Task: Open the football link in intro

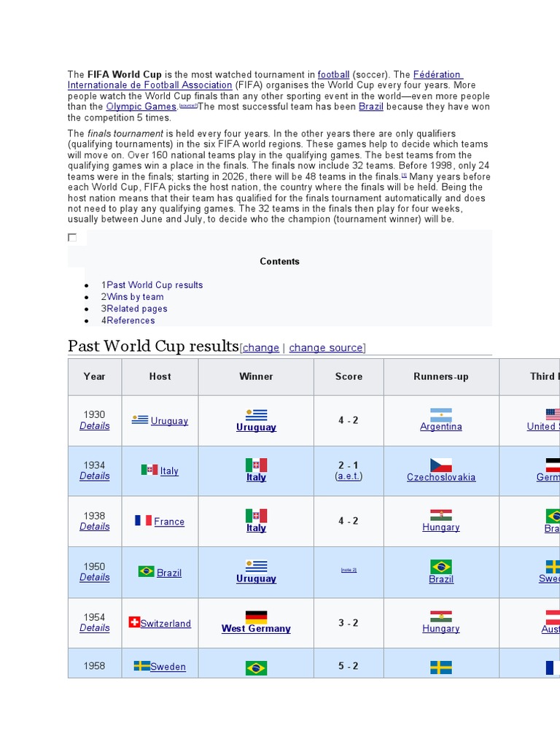Action: [x=333, y=74]
